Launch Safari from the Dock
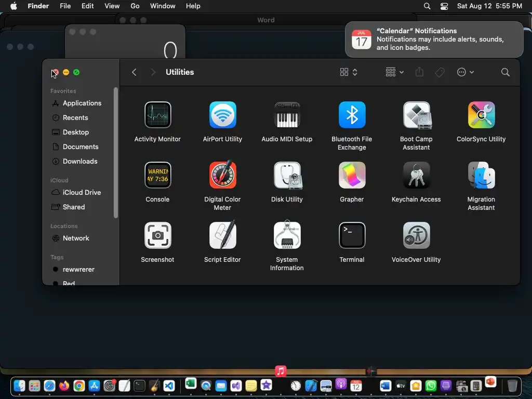 [x=49, y=386]
